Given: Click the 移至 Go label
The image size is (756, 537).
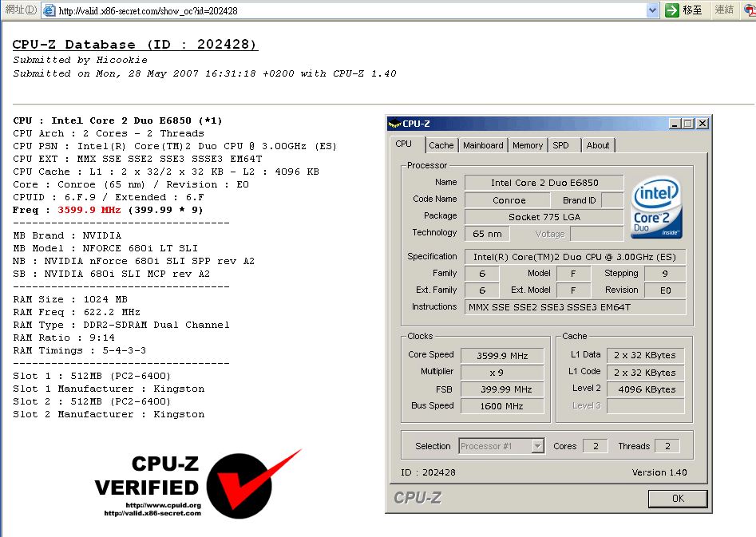Looking at the screenshot, I should point(692,10).
